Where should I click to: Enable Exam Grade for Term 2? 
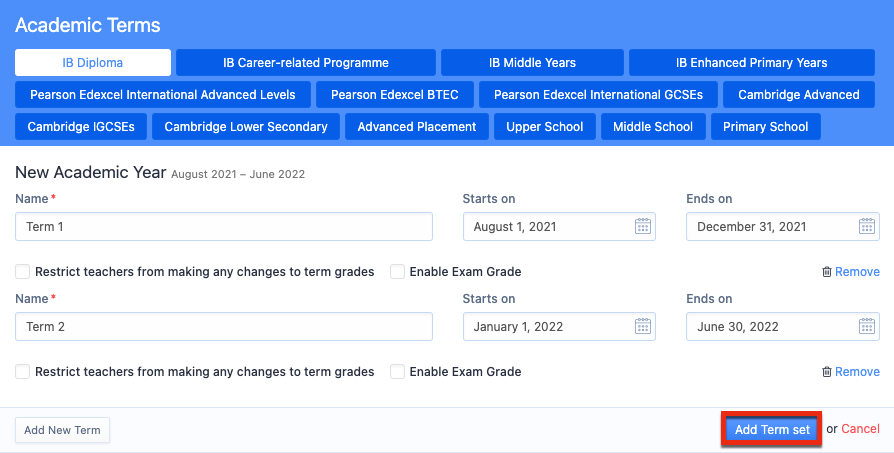pyautogui.click(x=397, y=372)
